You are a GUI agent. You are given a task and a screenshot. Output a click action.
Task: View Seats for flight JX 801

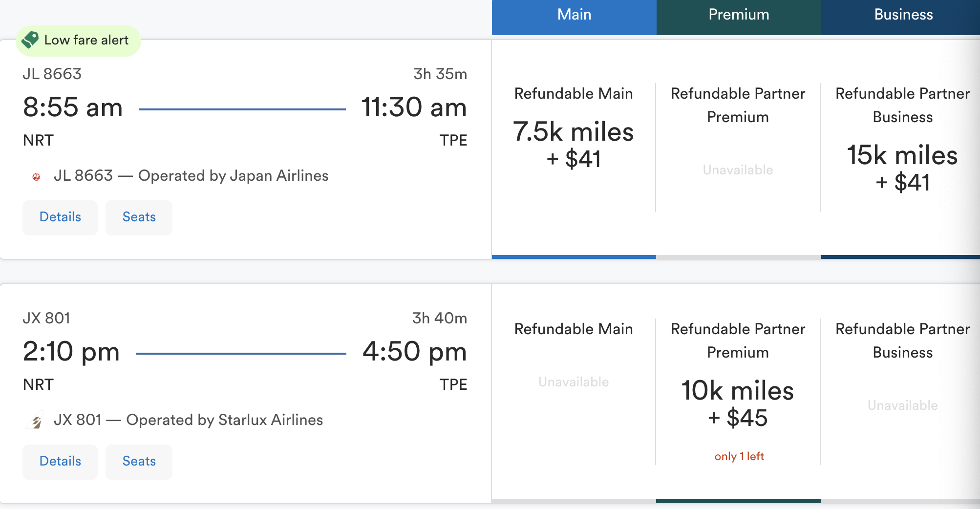point(139,462)
